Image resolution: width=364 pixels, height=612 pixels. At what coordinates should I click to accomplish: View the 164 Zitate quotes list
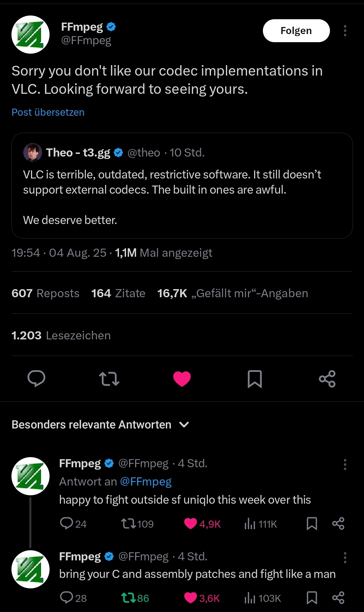118,293
